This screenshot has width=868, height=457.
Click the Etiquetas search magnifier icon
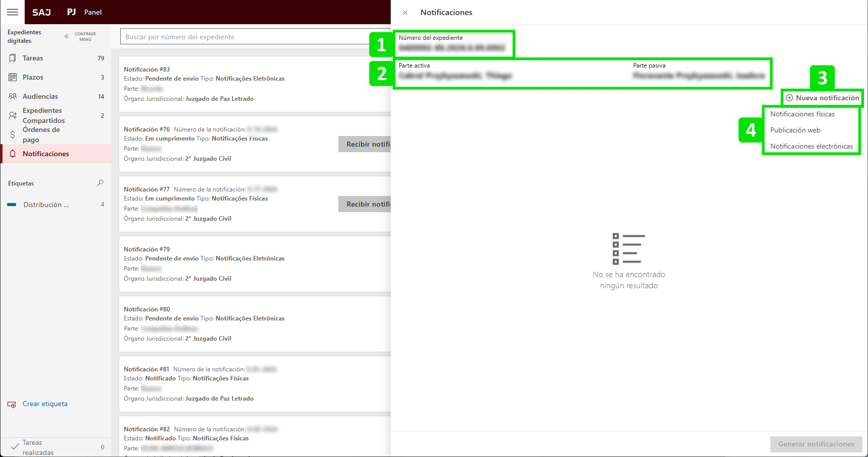click(100, 183)
